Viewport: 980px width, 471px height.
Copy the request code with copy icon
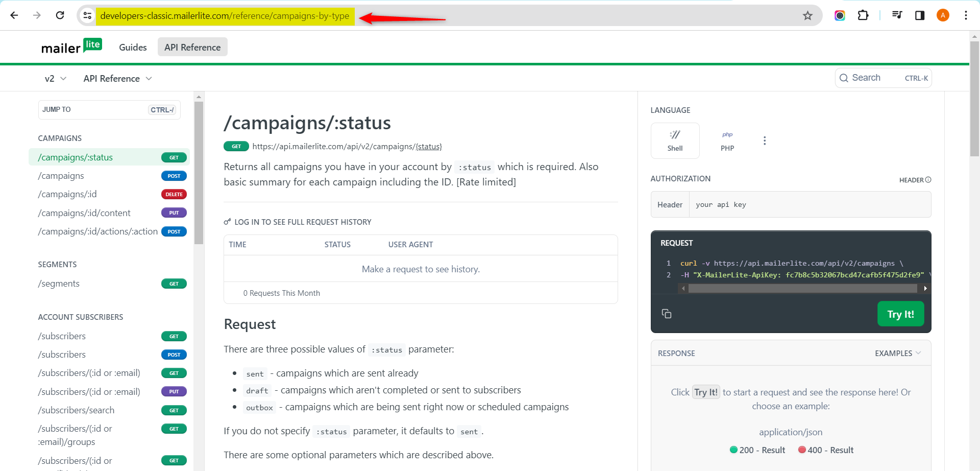pos(666,314)
